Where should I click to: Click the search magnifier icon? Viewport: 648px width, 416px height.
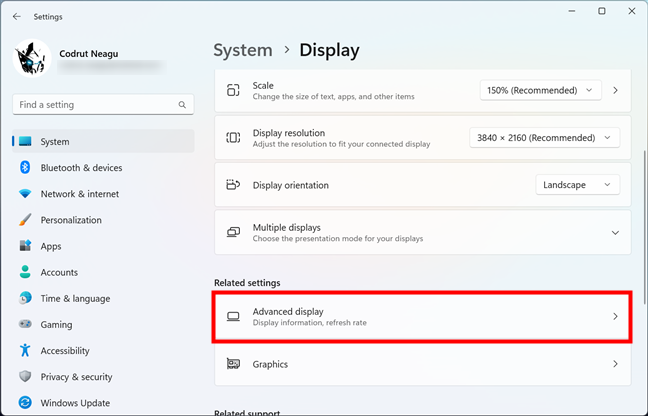coord(182,105)
